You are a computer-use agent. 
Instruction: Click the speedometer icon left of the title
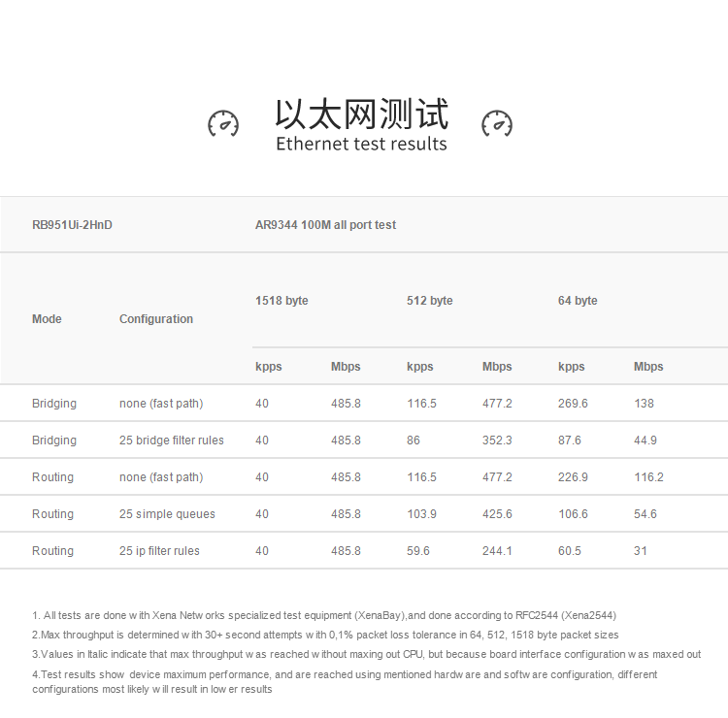223,123
